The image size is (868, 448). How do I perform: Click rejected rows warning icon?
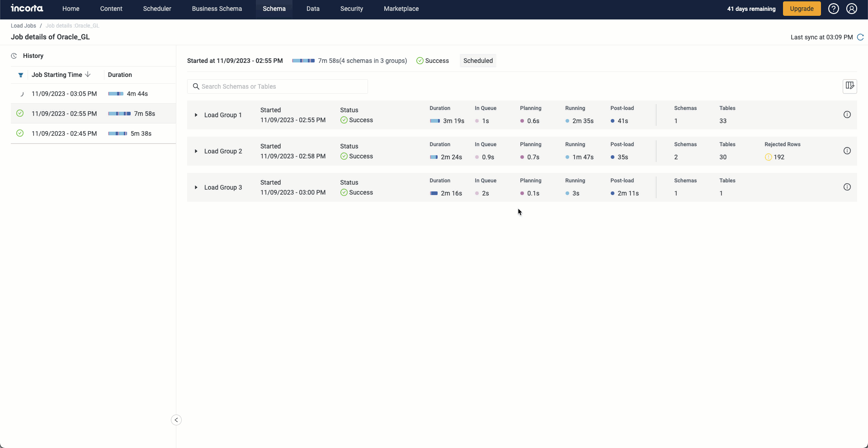point(769,157)
